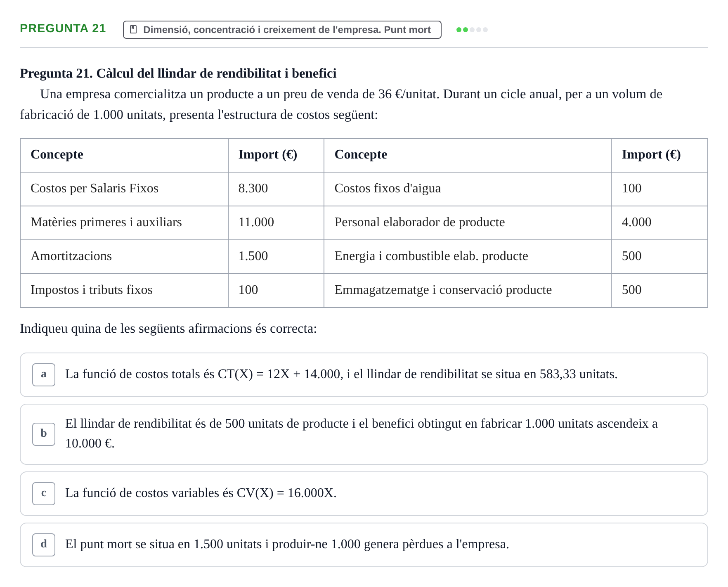Click the difficulty dots indicator

[x=472, y=30]
